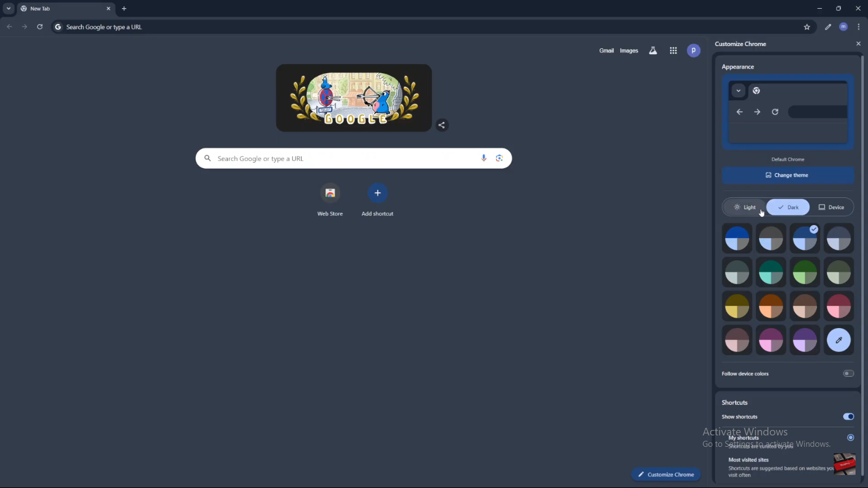The width and height of the screenshot is (868, 488).
Task: Choose the grey-green sage swatch
Action: [x=839, y=272]
